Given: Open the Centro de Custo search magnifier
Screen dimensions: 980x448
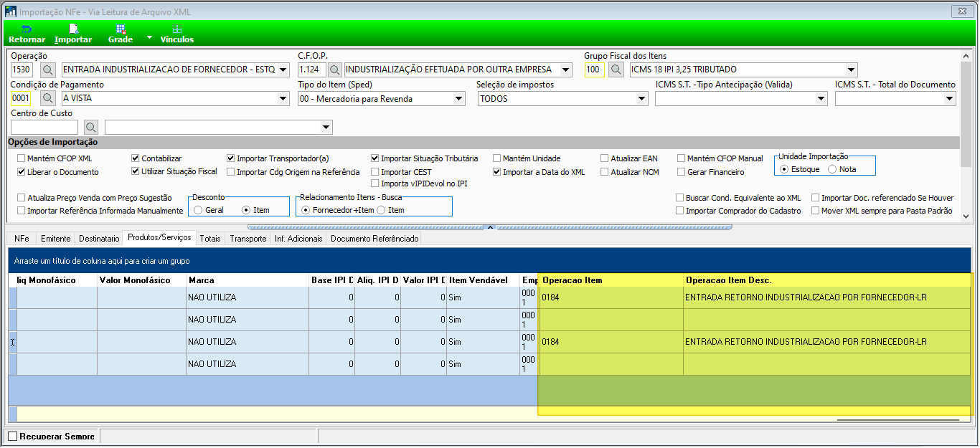Looking at the screenshot, I should click(x=90, y=127).
